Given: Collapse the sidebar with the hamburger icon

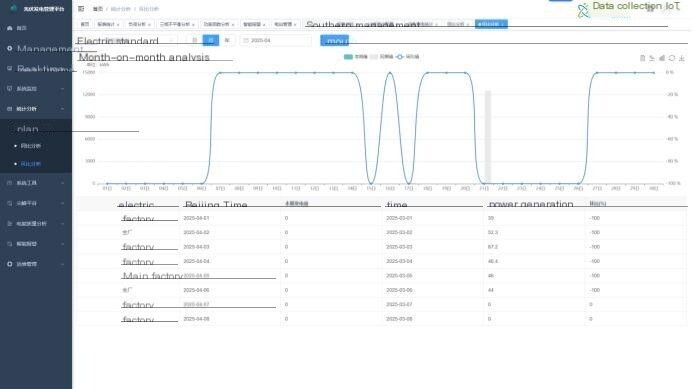Looking at the screenshot, I should (x=81, y=8).
